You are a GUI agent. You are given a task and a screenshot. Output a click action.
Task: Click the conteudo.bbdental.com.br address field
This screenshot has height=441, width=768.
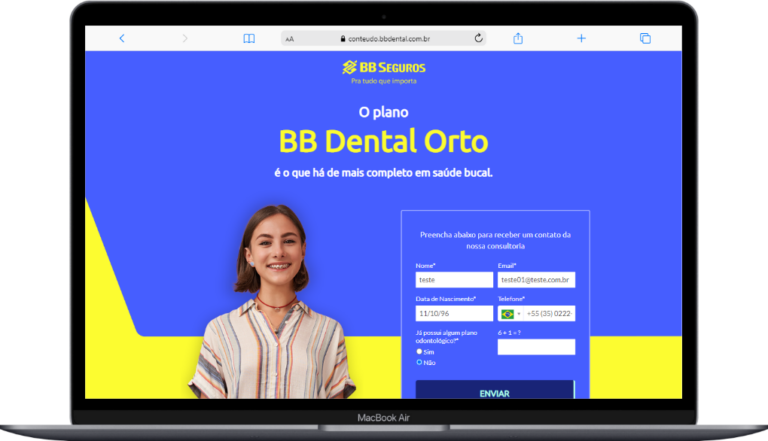[383, 38]
